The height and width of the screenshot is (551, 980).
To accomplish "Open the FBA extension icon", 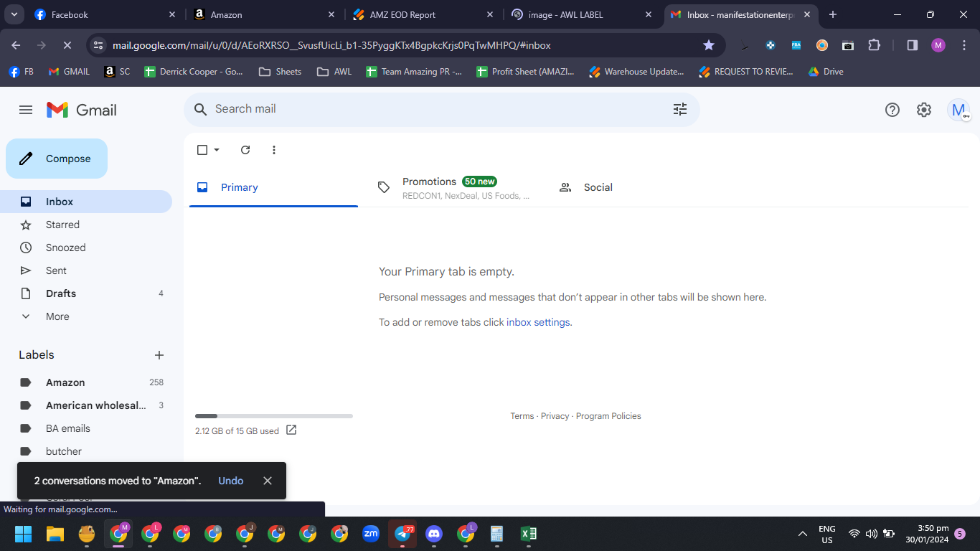I will (x=796, y=45).
